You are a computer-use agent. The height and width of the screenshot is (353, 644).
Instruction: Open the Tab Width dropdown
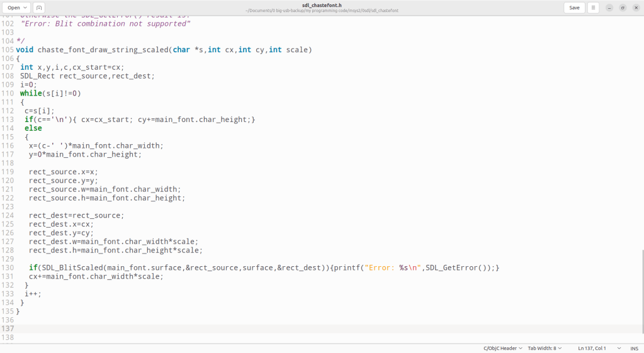[x=545, y=348]
